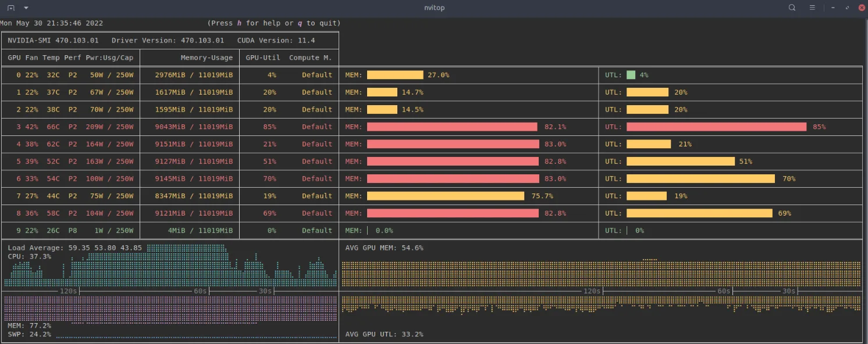Click GPU 0 memory bar at 27.0%
Screen dimensions: 868x344
coord(395,75)
